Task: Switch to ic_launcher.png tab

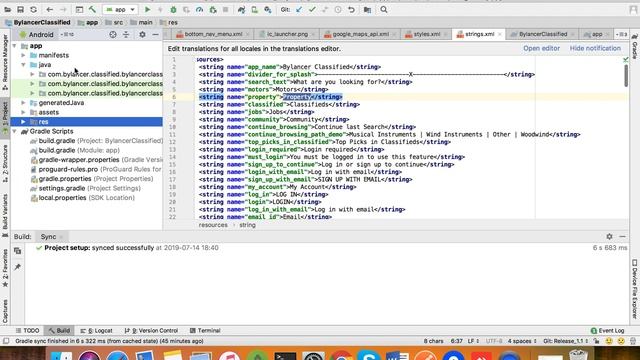Action: click(x=286, y=34)
